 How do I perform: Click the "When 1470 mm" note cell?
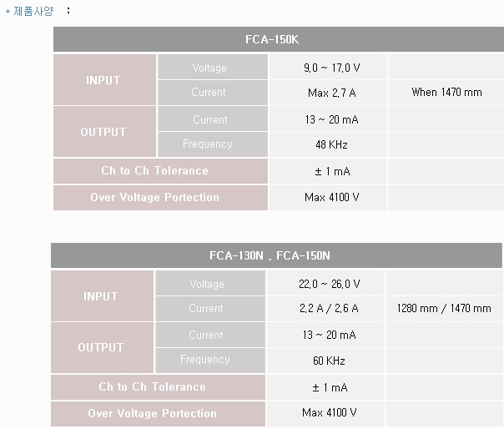point(446,93)
